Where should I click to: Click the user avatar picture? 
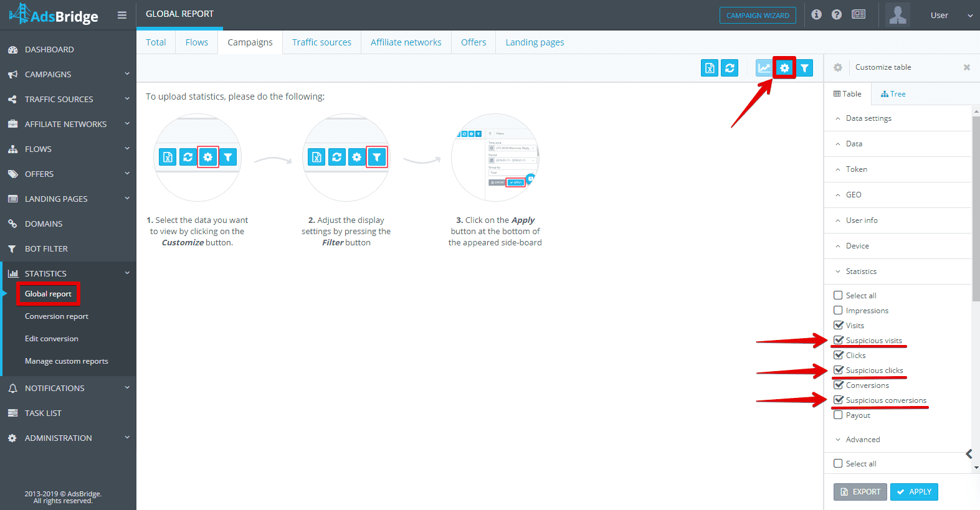[x=898, y=15]
